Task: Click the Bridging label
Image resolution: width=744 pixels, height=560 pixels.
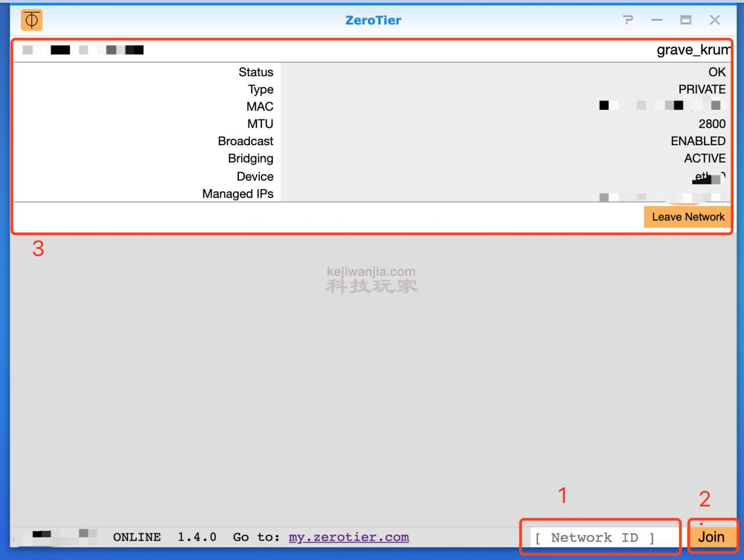Action: (x=251, y=159)
